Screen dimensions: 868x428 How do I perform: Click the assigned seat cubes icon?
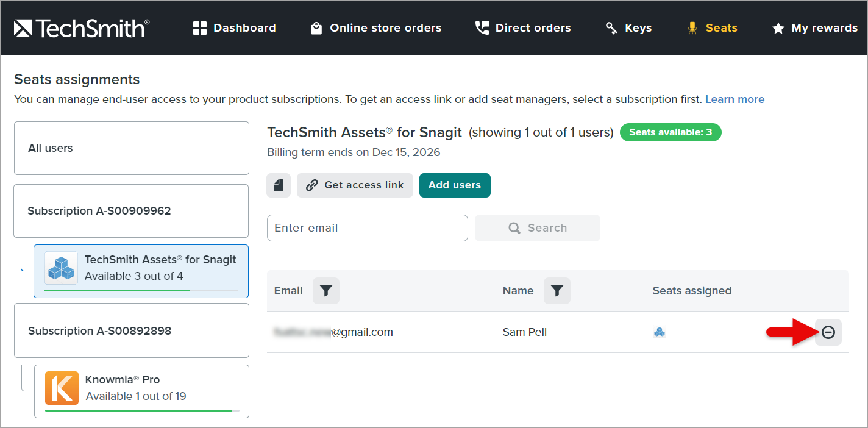click(x=659, y=332)
